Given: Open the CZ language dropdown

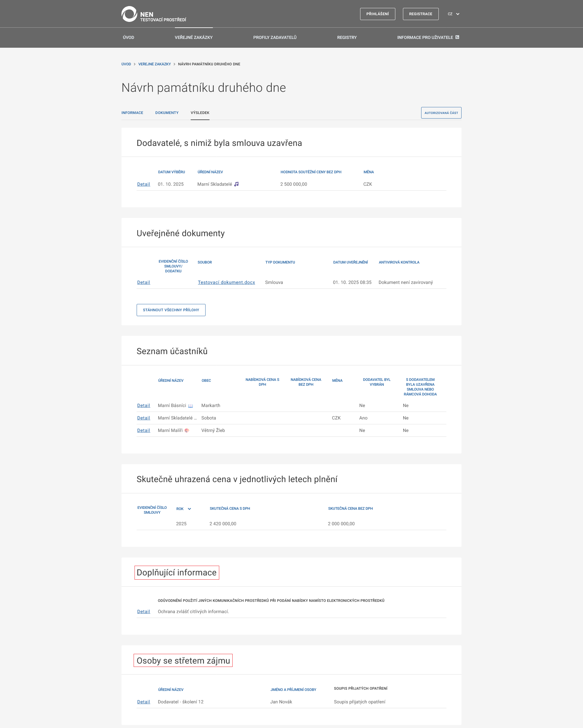Looking at the screenshot, I should point(453,14).
